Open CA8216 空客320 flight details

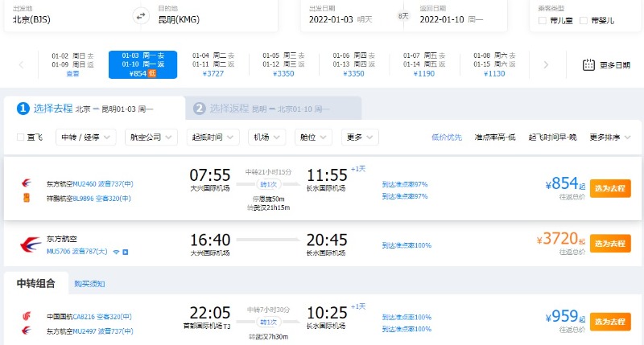(102, 317)
